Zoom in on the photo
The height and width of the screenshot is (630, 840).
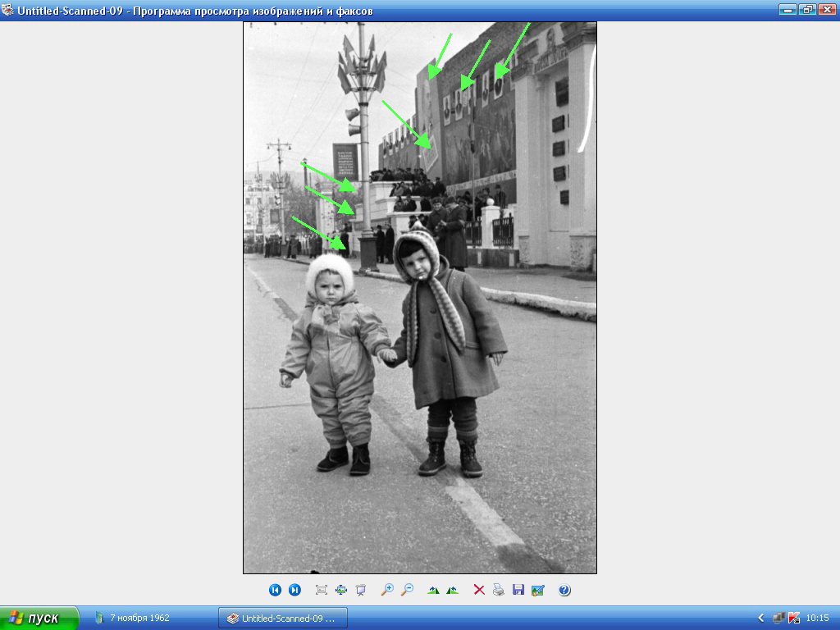[x=387, y=590]
